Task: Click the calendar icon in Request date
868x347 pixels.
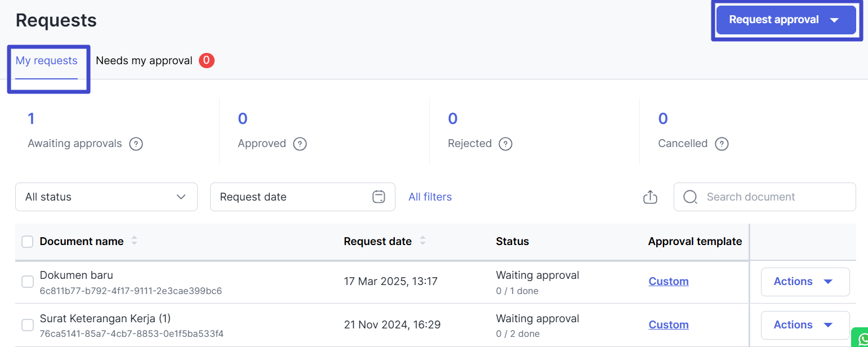Action: (379, 197)
